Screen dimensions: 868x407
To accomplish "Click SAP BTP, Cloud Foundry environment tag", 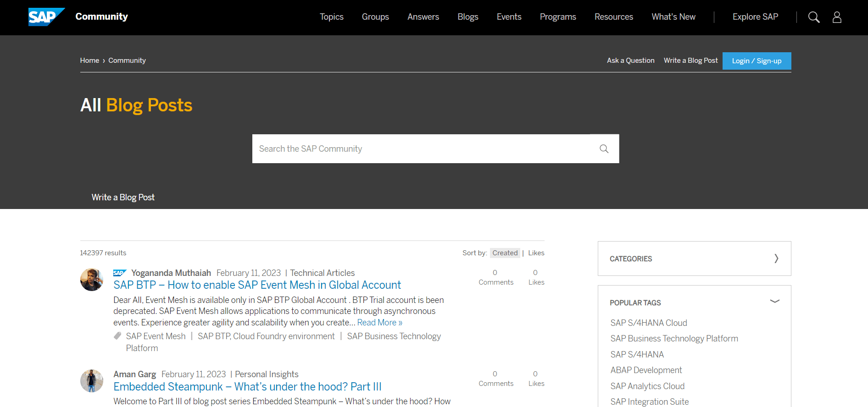I will (267, 336).
